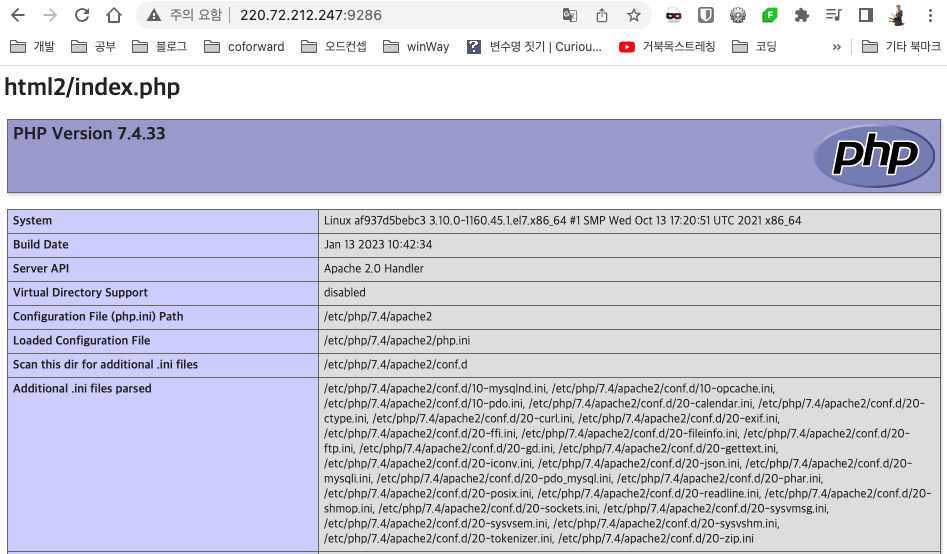This screenshot has width=947, height=554.
Task: Click the Virtual Directory Support label
Action: coord(80,292)
